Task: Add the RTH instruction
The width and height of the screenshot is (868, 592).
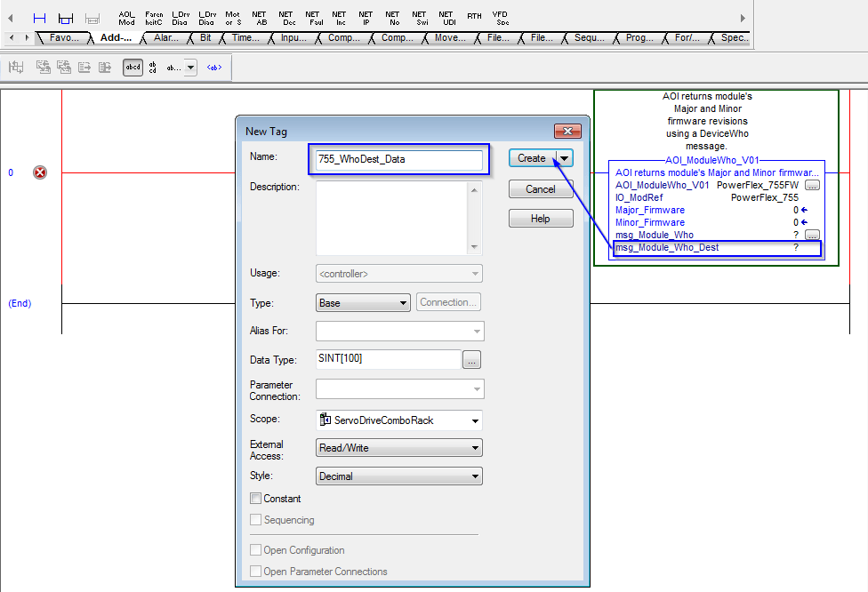Action: (x=474, y=17)
